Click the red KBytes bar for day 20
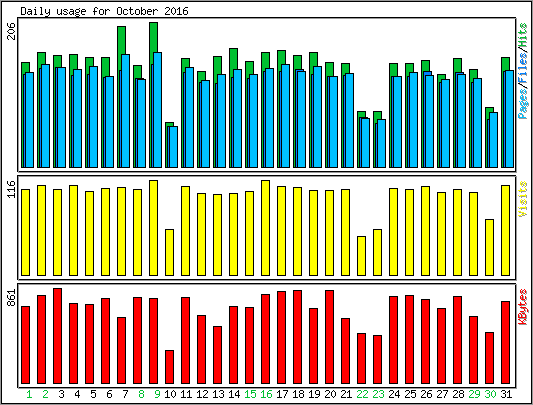The height and width of the screenshot is (405, 533). pos(329,337)
